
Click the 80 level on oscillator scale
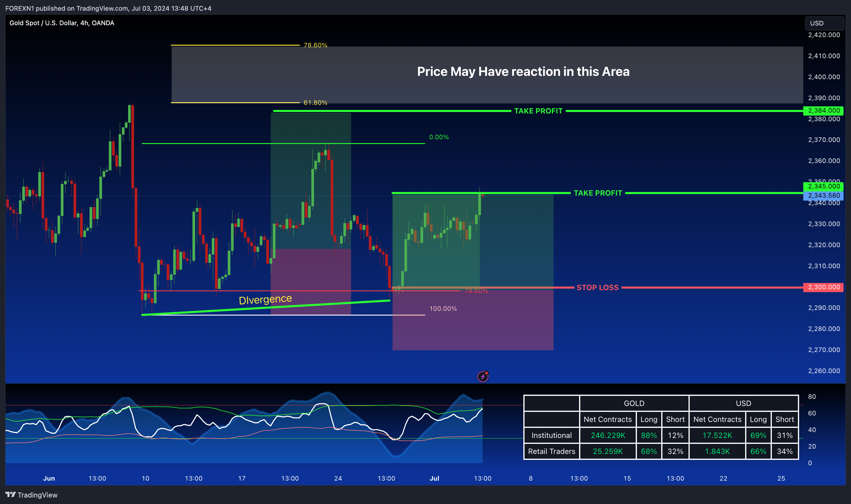click(812, 396)
